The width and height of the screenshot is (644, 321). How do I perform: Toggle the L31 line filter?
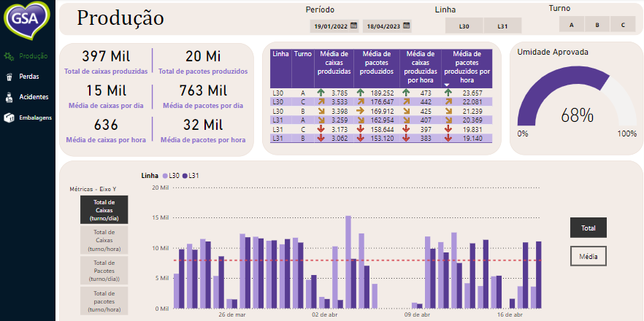(x=502, y=26)
